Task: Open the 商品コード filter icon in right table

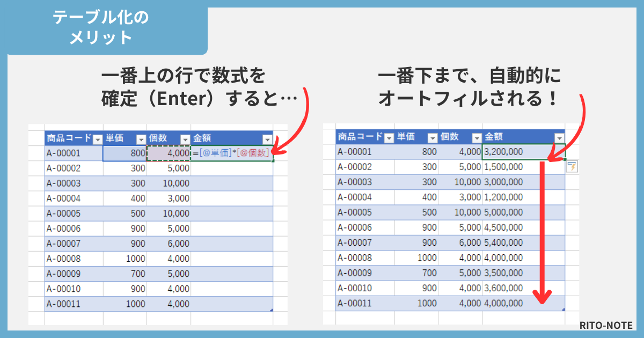Action: [x=389, y=138]
